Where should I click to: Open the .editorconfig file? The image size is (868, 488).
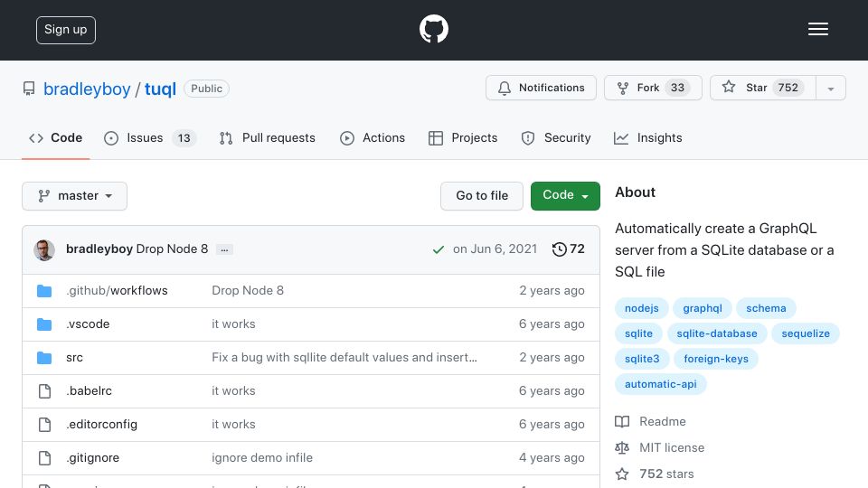click(x=101, y=425)
